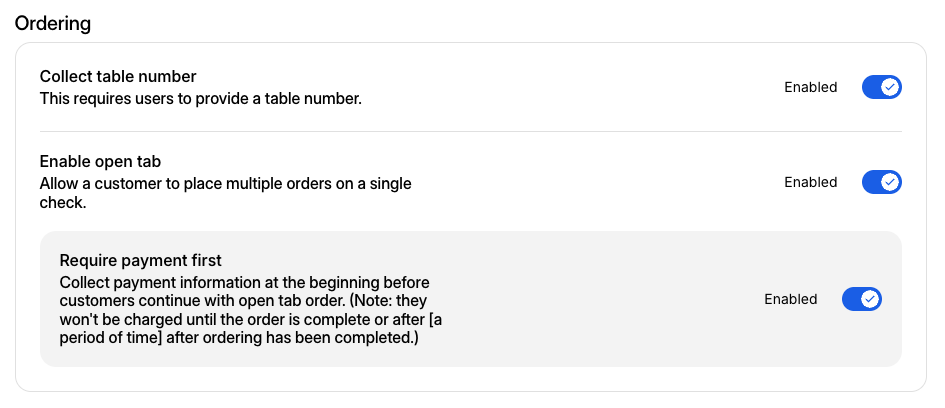Viewport: 945px width, 408px height.
Task: Click Enabled status next to Require payment first
Action: coord(790,299)
